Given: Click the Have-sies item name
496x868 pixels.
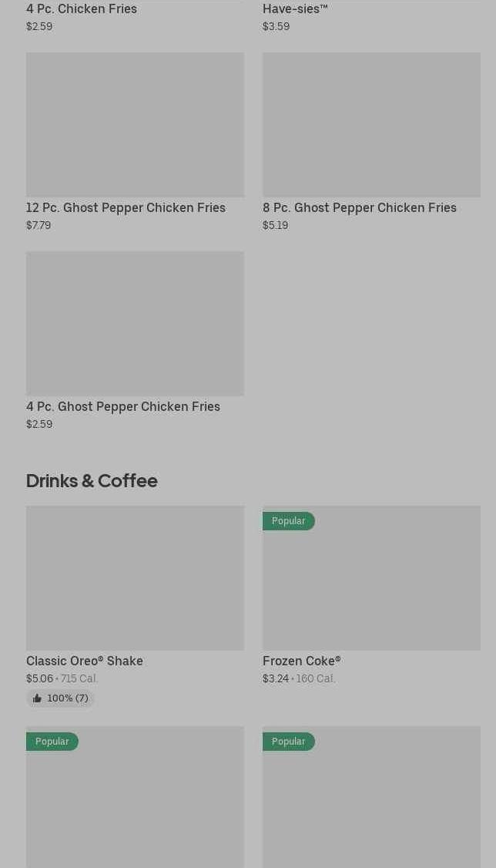Looking at the screenshot, I should coord(295,9).
